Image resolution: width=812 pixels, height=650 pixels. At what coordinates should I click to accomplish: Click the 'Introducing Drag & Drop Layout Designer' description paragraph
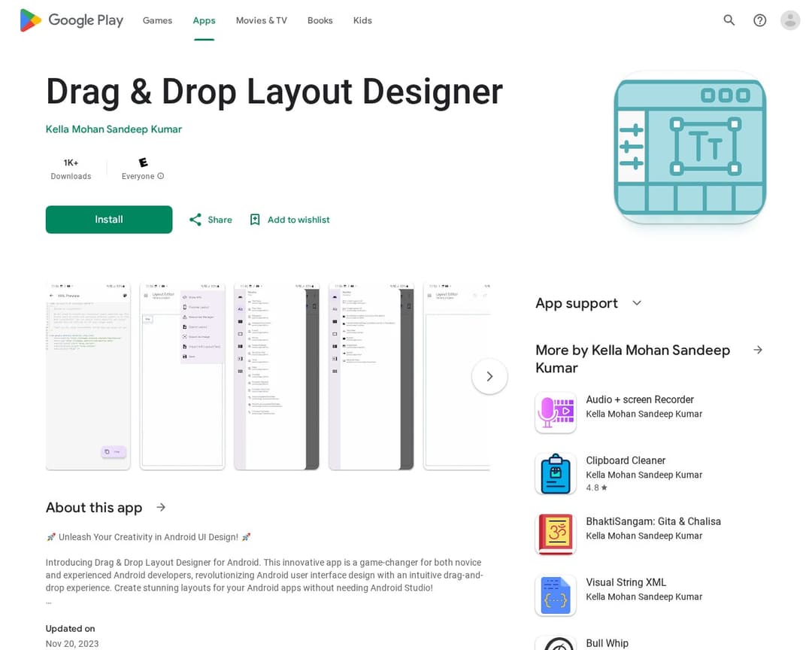264,575
